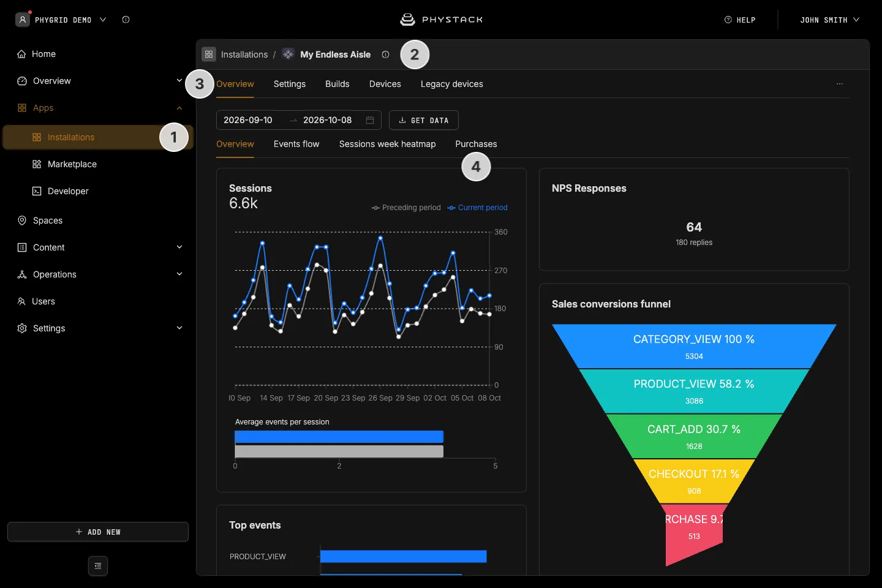Click the info icon beside PHYGRID DEMO
This screenshot has width=882, height=588.
(126, 20)
